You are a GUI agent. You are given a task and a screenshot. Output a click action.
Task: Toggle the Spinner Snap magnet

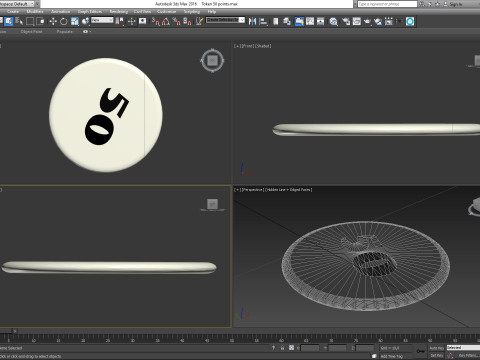pyautogui.click(x=187, y=22)
